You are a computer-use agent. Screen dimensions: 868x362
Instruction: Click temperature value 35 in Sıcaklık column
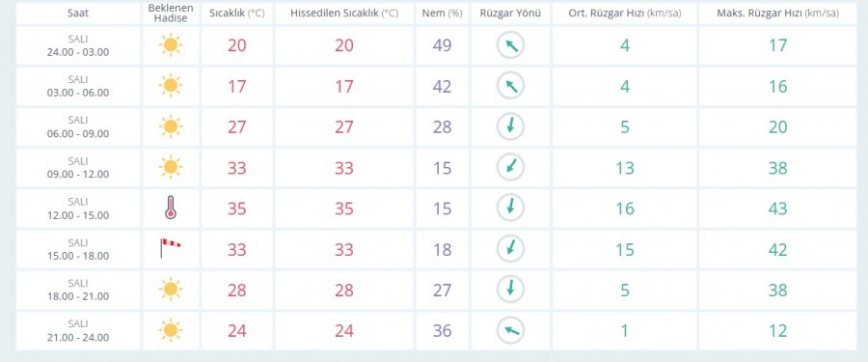pyautogui.click(x=237, y=209)
